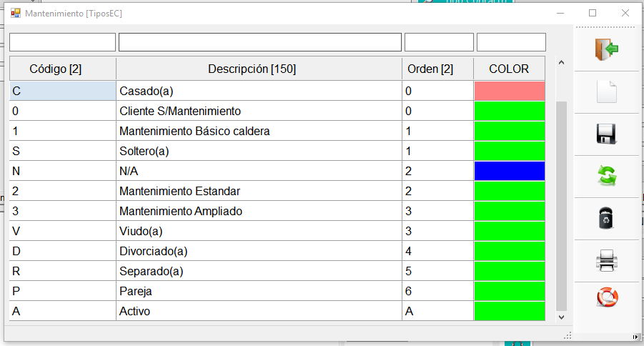Select code cell 'S' in Soltero(a) row
This screenshot has width=644, height=346.
pyautogui.click(x=63, y=152)
